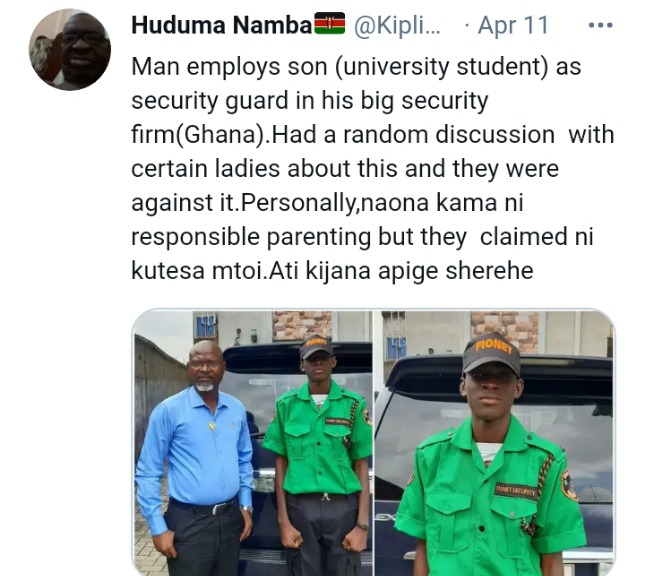
Task: Click the blue barred window in left photo
Action: (x=205, y=327)
